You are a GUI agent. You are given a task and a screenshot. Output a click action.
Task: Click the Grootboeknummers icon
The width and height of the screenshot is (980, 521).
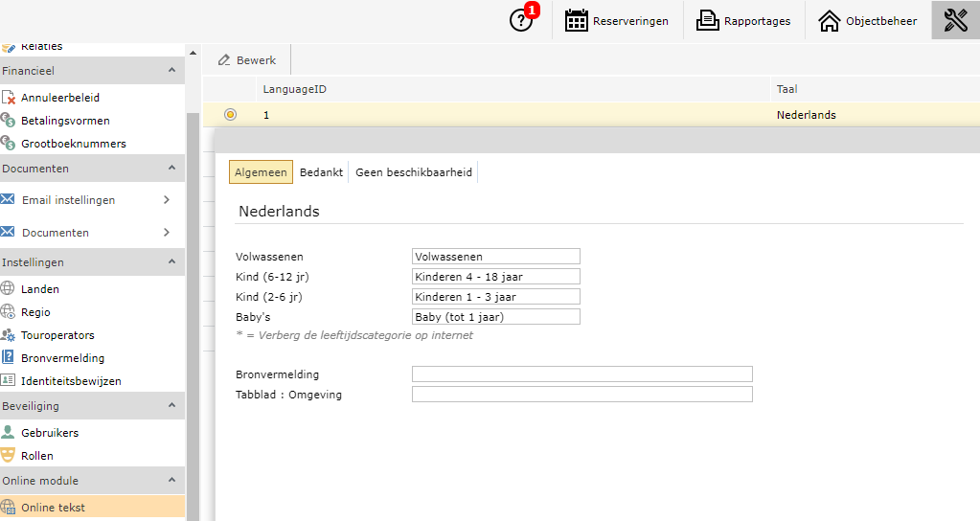(8, 143)
